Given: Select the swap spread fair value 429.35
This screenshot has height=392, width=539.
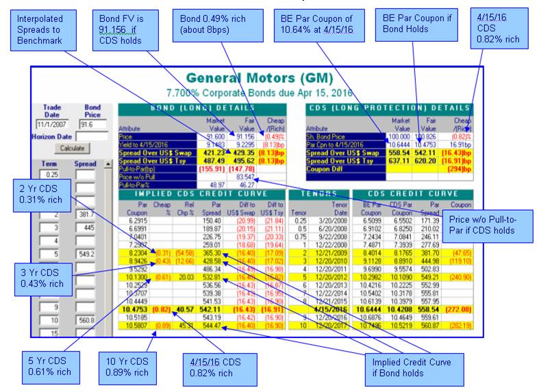Looking at the screenshot, I should (244, 153).
